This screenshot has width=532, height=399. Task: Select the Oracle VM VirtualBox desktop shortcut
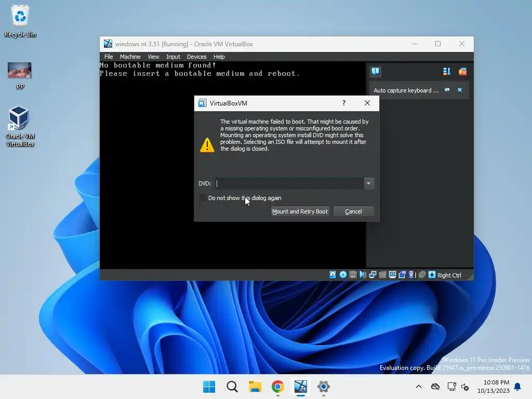click(20, 127)
